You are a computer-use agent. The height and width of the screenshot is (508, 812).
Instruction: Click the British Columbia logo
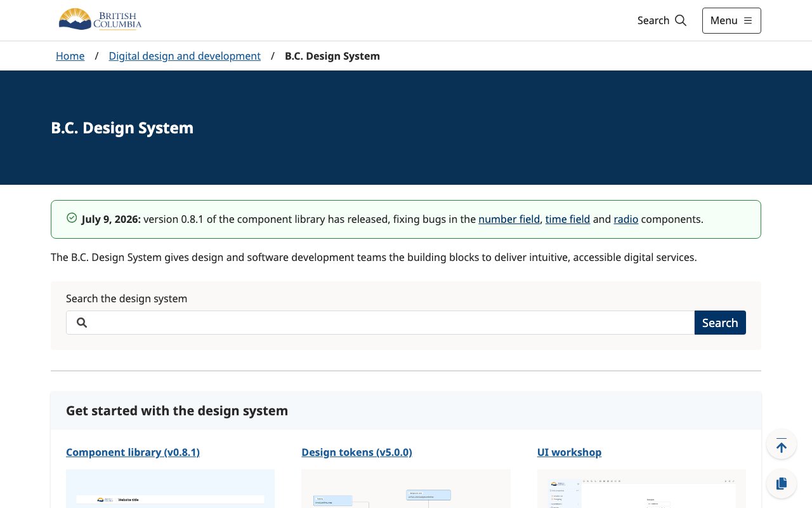click(x=100, y=20)
